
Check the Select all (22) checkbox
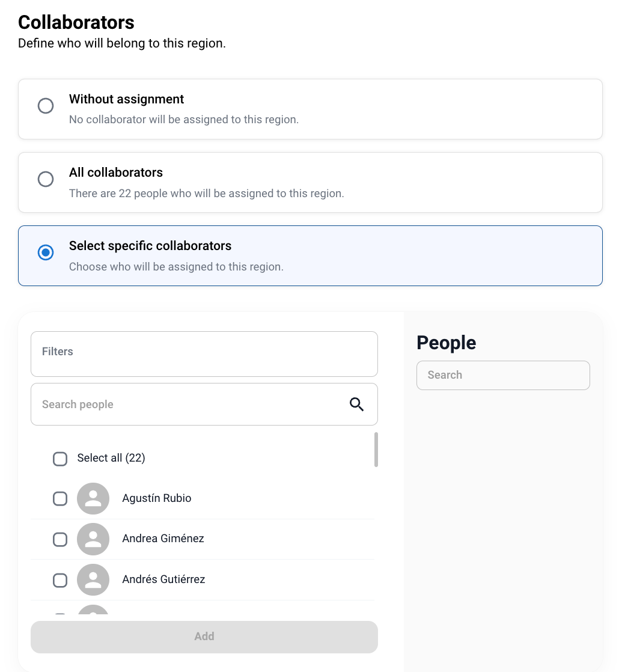click(60, 459)
